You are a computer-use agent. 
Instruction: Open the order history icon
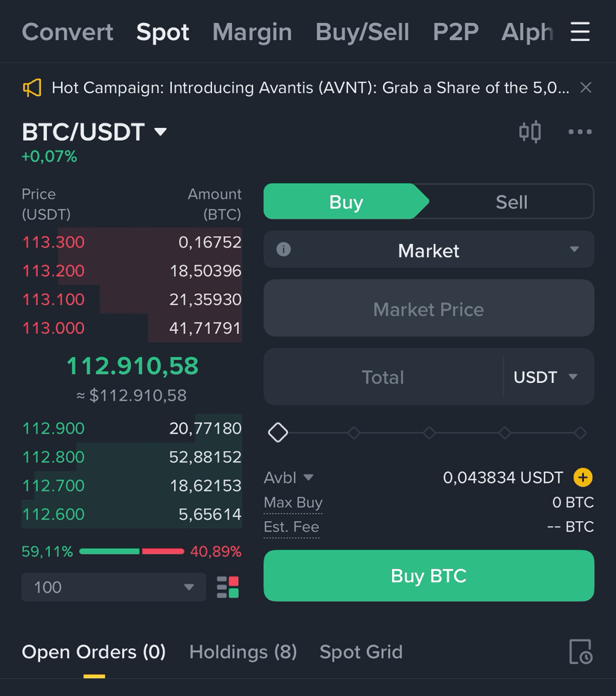(580, 652)
